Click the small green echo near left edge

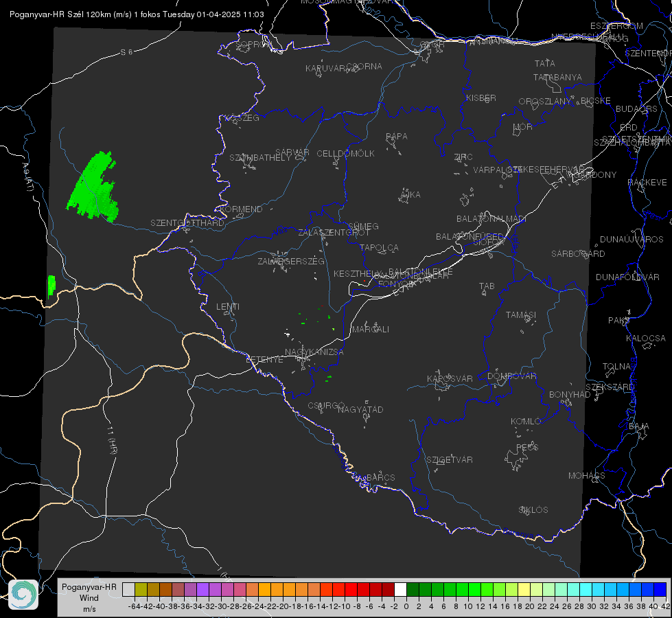click(51, 286)
